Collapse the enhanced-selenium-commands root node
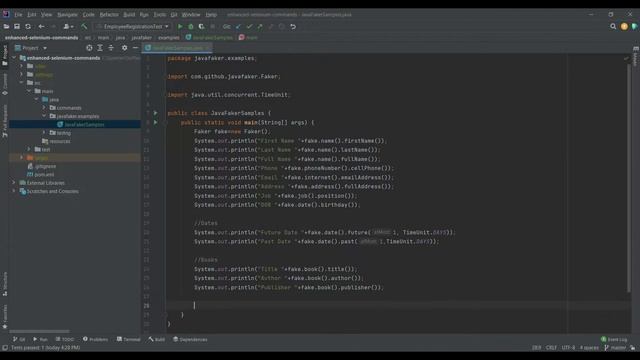Viewport: 640px width, 360px height. (x=14, y=58)
